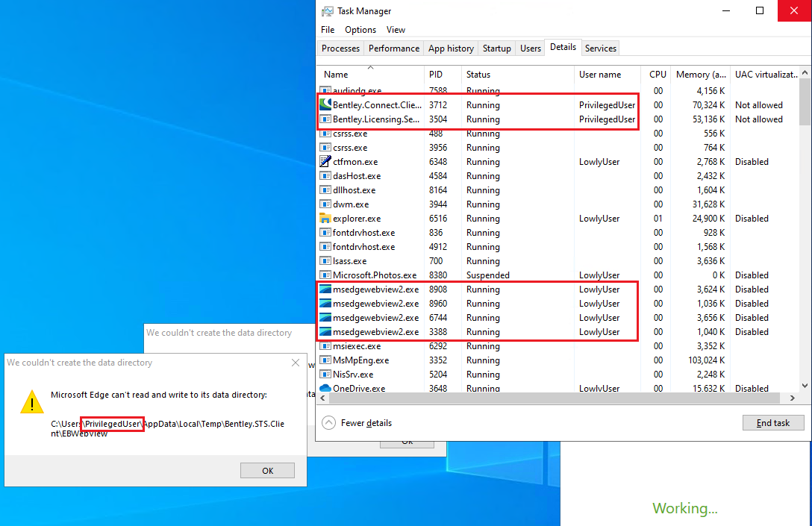Click the MsMpEng.exe process icon
This screenshot has width=812, height=526.
click(325, 360)
